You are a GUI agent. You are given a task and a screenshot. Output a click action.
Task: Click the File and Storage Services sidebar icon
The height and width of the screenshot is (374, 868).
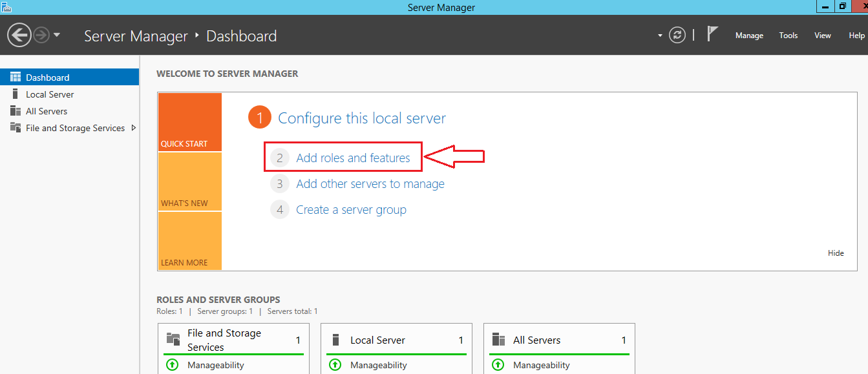pyautogui.click(x=16, y=128)
